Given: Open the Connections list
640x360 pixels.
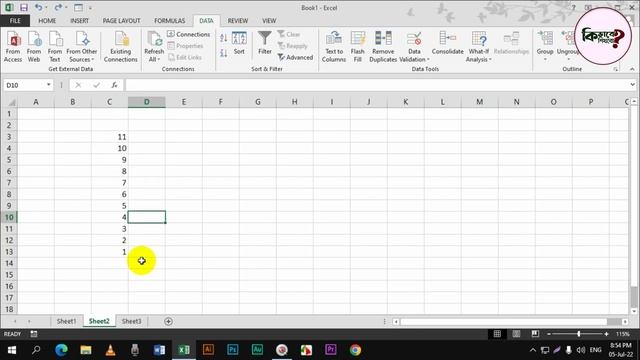Looking at the screenshot, I should tap(189, 34).
